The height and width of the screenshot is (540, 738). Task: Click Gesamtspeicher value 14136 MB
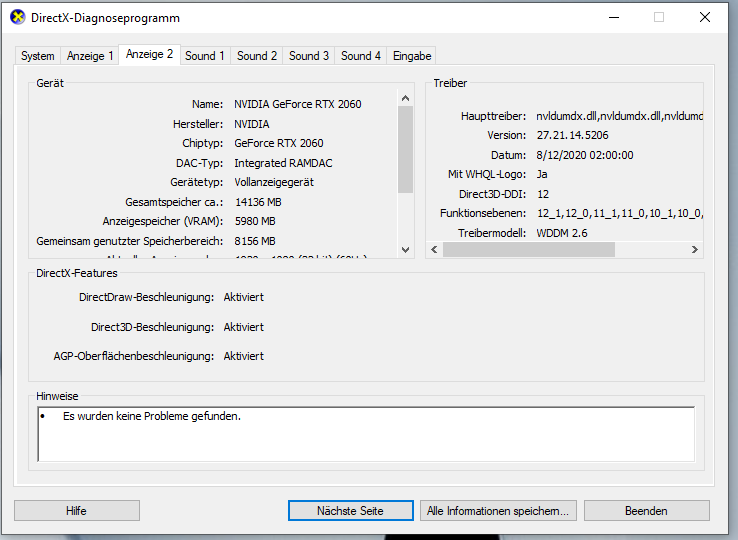click(258, 202)
